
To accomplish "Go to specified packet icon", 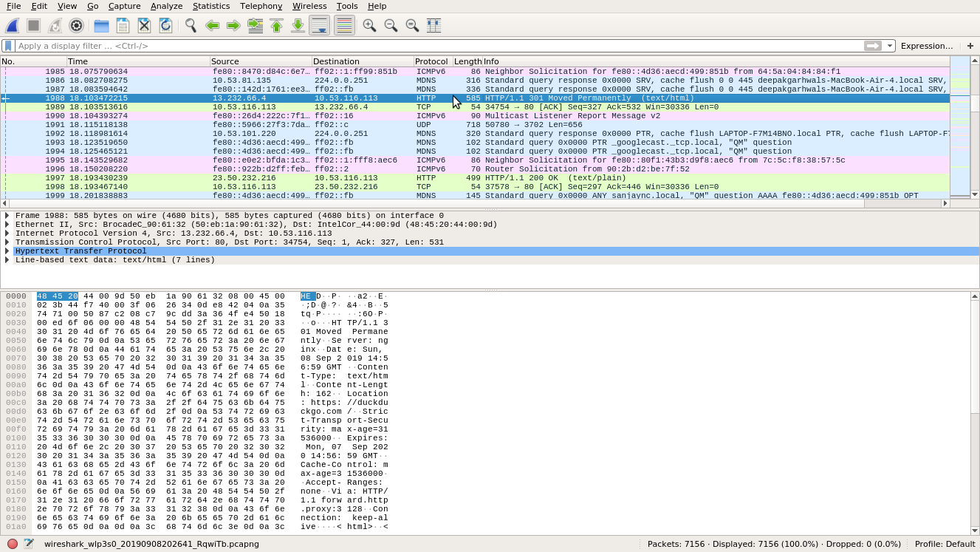I will (255, 25).
